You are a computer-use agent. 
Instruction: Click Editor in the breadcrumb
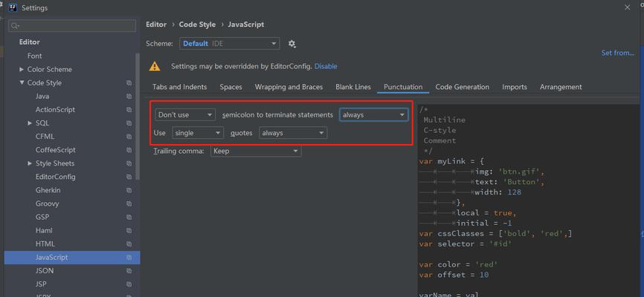point(156,25)
